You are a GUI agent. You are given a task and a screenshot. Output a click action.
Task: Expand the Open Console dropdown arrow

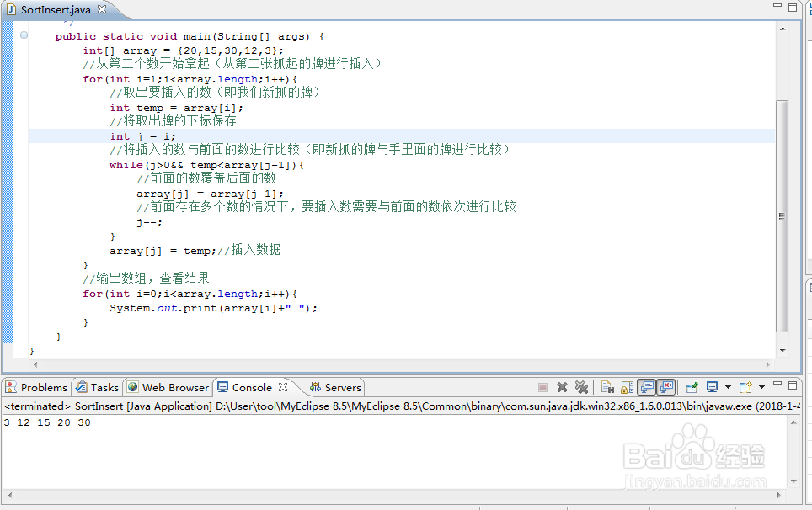click(x=761, y=387)
